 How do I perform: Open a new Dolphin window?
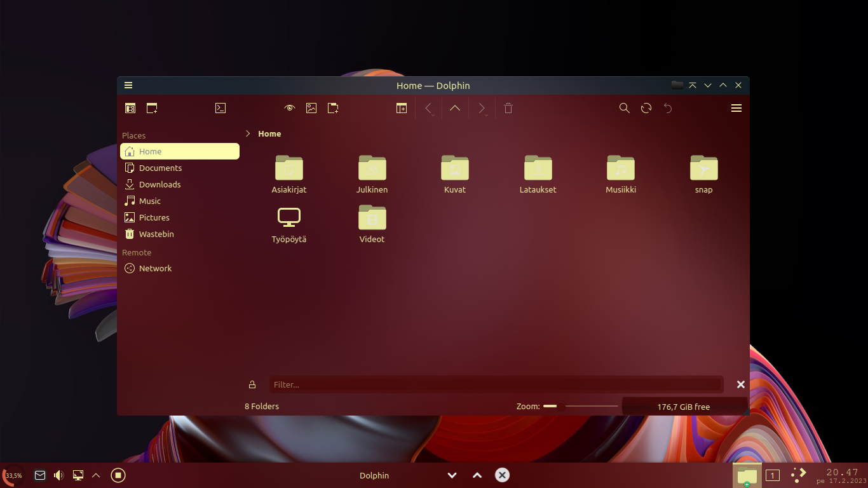[x=152, y=108]
